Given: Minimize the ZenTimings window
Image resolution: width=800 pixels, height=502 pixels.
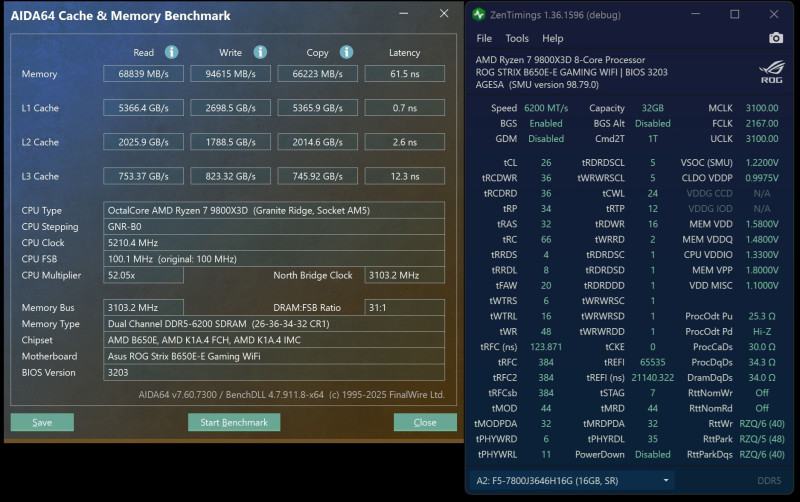Looking at the screenshot, I should point(695,14).
